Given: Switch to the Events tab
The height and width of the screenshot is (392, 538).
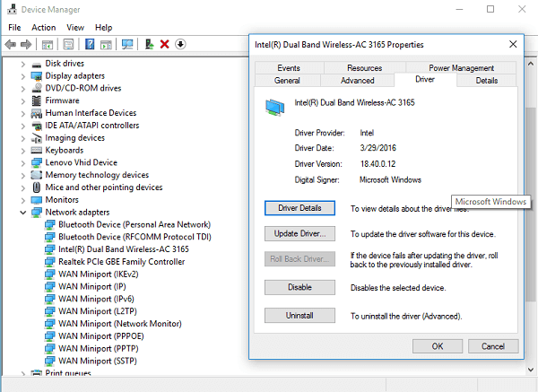Looking at the screenshot, I should pos(289,68).
